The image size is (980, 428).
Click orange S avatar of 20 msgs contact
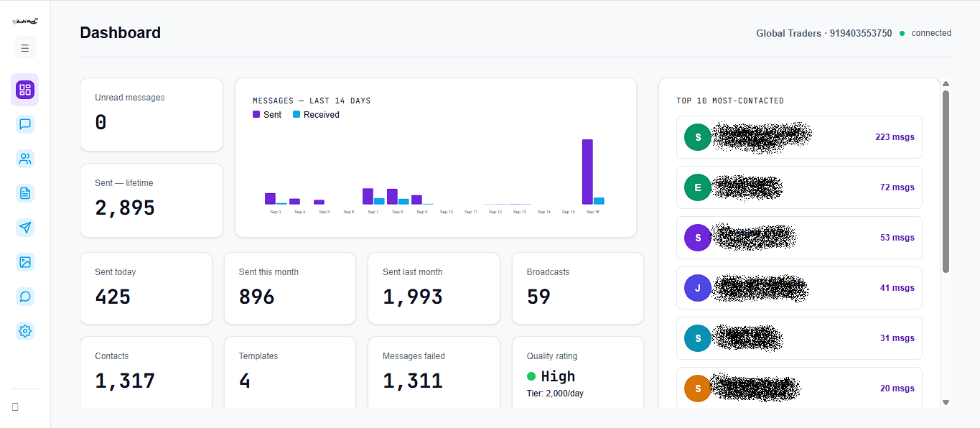tap(697, 389)
